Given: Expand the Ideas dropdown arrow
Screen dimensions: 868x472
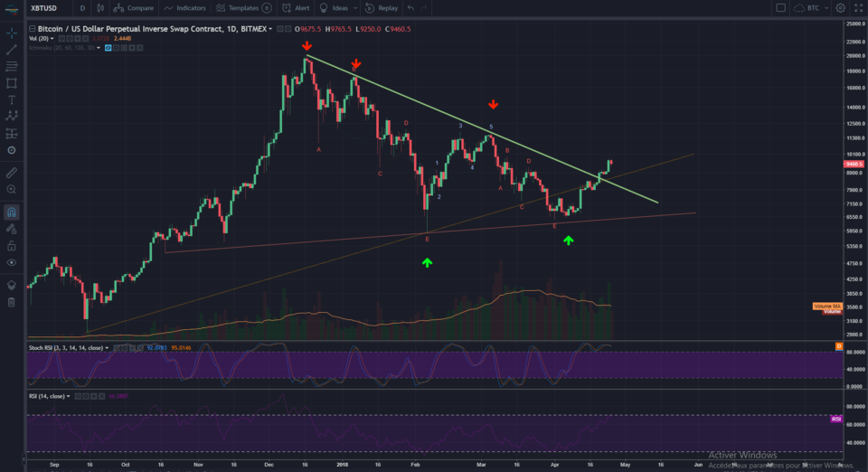Looking at the screenshot, I should [355, 8].
